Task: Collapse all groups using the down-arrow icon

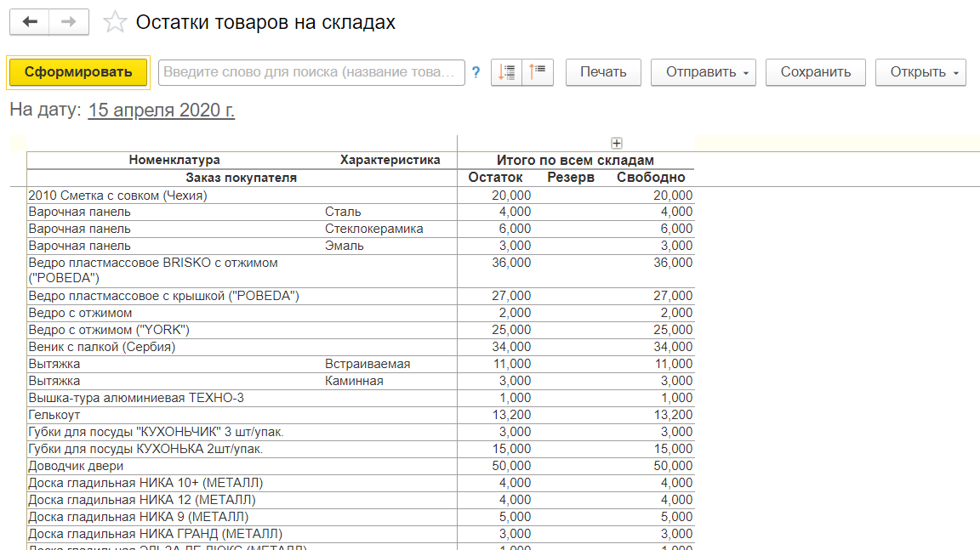Action: click(x=507, y=72)
